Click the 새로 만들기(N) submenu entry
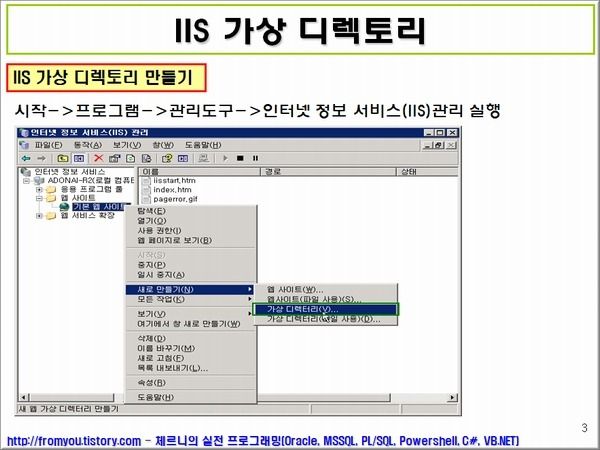Image resolution: width=600 pixels, height=450 pixels. click(x=190, y=289)
